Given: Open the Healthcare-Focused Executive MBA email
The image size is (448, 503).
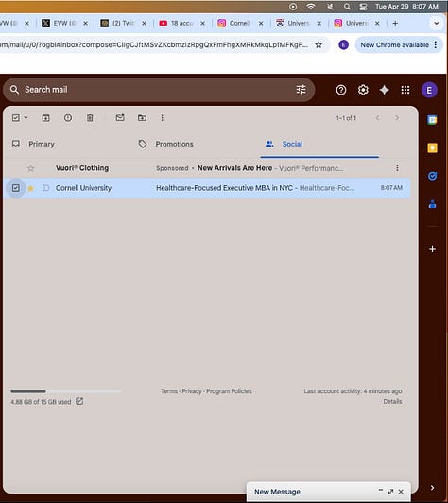Looking at the screenshot, I should click(207, 188).
